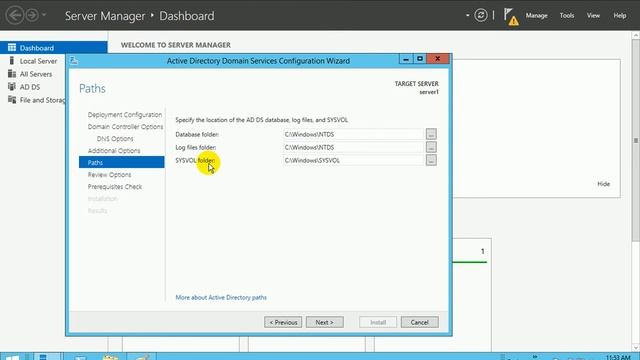Click the All Servers icon in sidebar
Image resolution: width=640 pixels, height=360 pixels.
(x=12, y=74)
